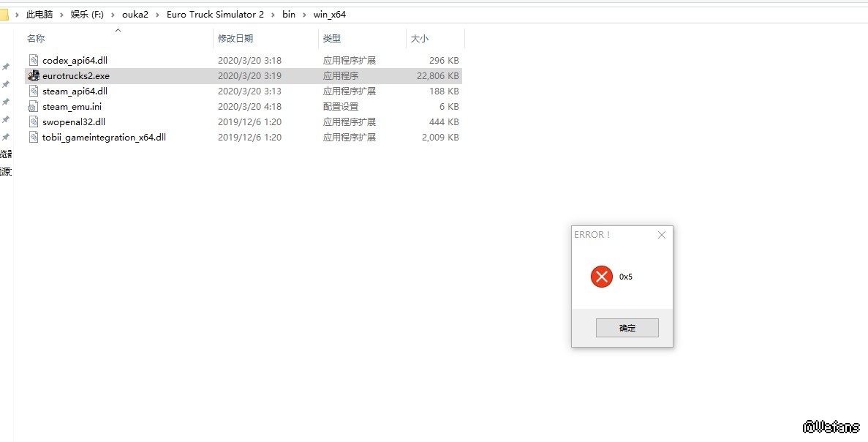Sort files by 大小 column header

419,38
